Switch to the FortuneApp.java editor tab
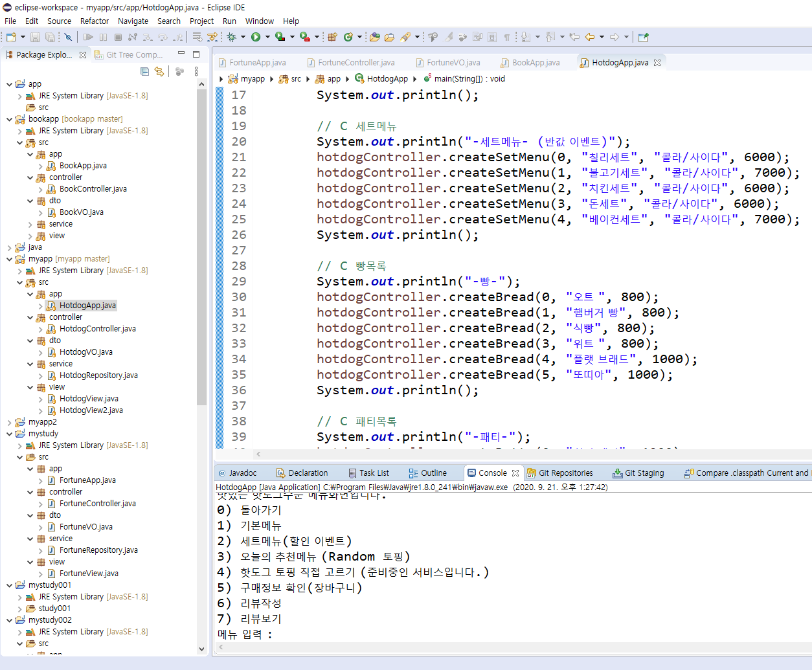The image size is (812, 670). [258, 62]
